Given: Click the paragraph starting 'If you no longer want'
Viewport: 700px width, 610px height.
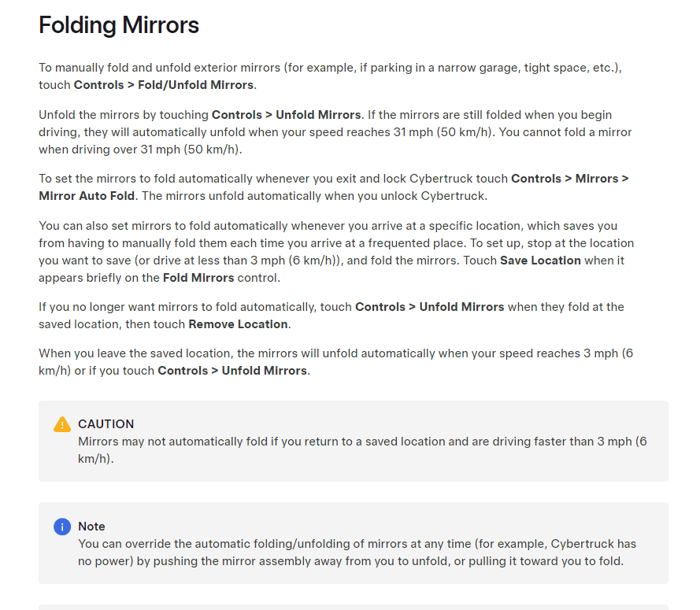Looking at the screenshot, I should click(331, 316).
